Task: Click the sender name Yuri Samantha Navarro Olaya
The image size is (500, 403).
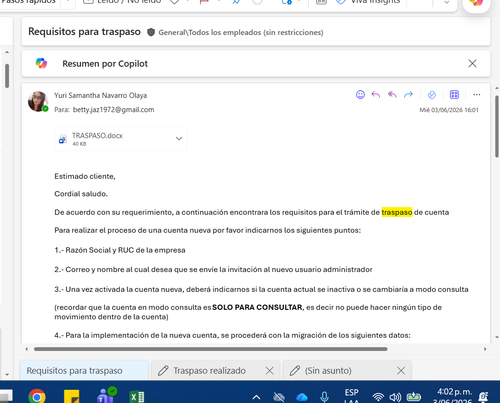Action: (x=101, y=95)
